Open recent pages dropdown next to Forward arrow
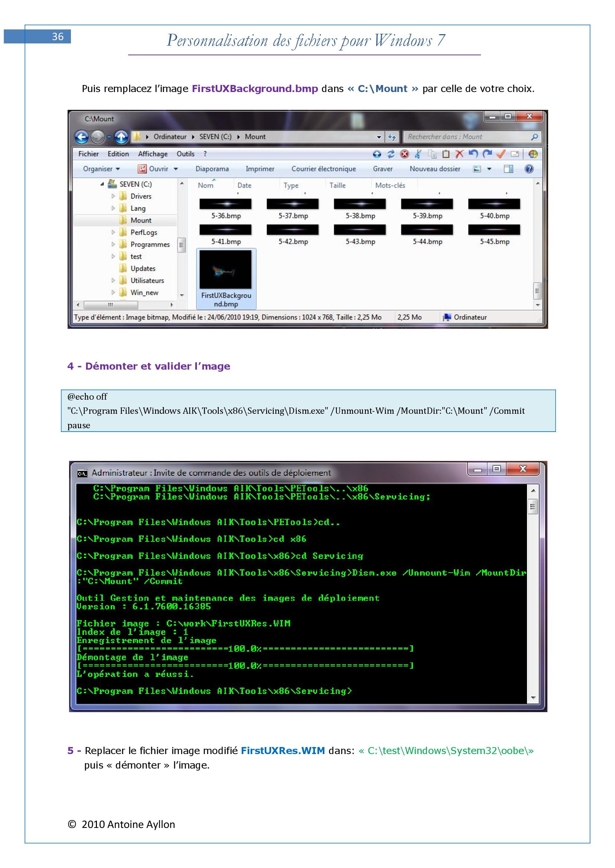This screenshot has height=868, width=615. 109,137
